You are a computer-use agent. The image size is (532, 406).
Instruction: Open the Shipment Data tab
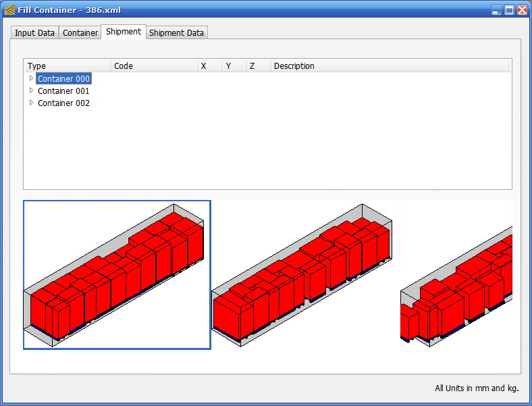point(176,32)
